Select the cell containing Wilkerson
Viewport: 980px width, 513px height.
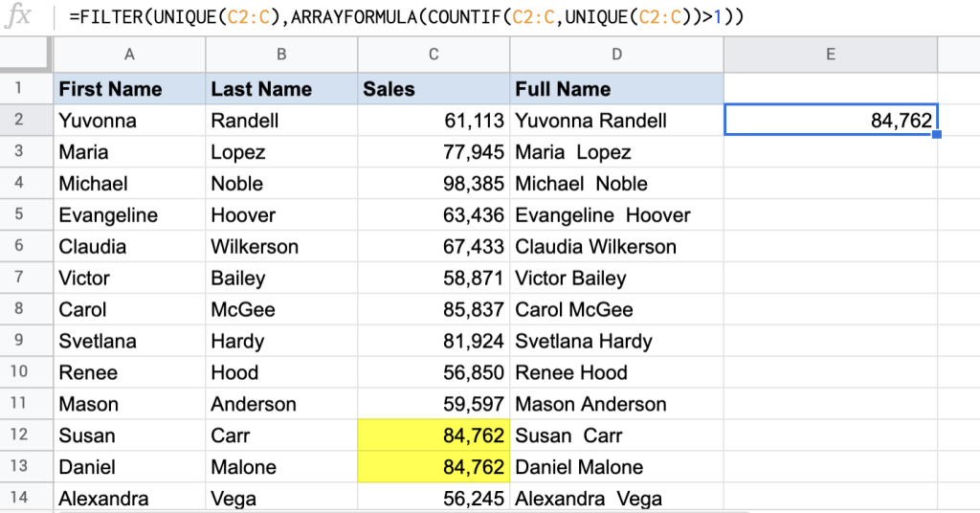pyautogui.click(x=281, y=247)
